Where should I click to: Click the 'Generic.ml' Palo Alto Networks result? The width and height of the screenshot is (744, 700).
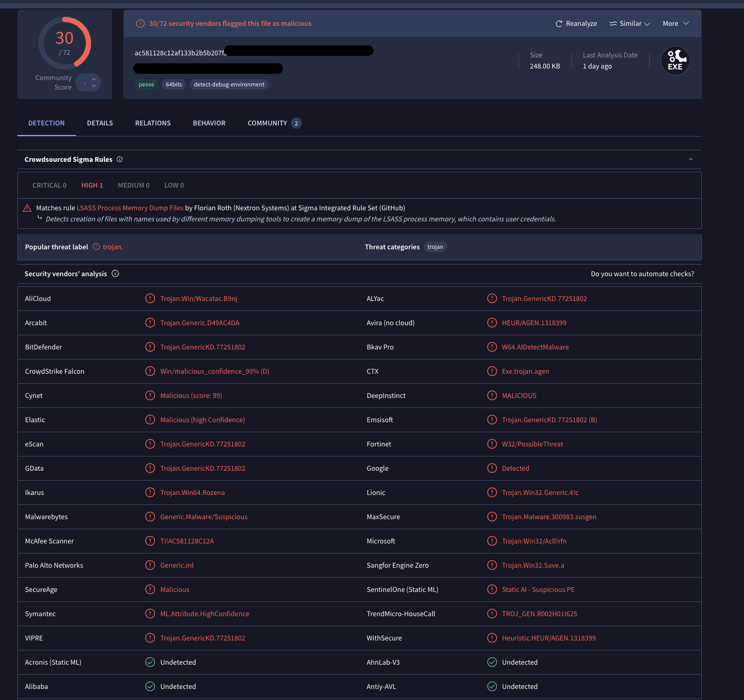pyautogui.click(x=177, y=566)
